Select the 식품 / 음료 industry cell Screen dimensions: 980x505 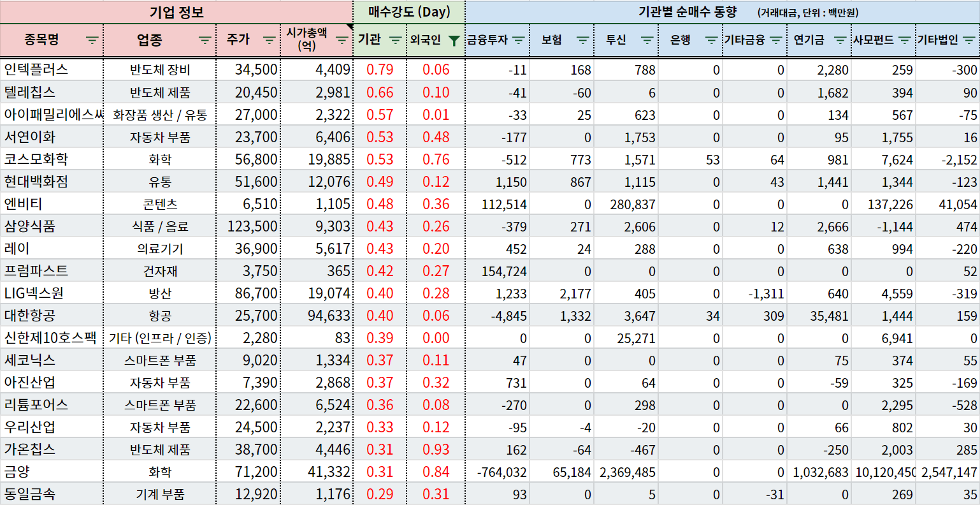(160, 226)
